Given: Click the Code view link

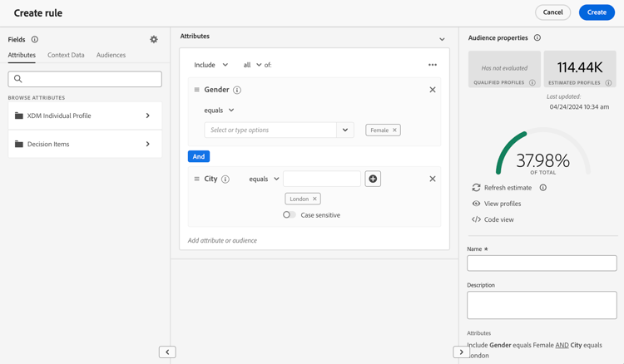Looking at the screenshot, I should 499,219.
